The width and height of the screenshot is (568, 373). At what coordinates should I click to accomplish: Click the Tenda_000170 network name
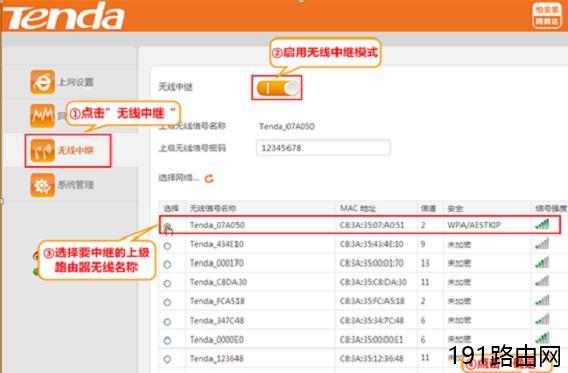[x=217, y=263]
